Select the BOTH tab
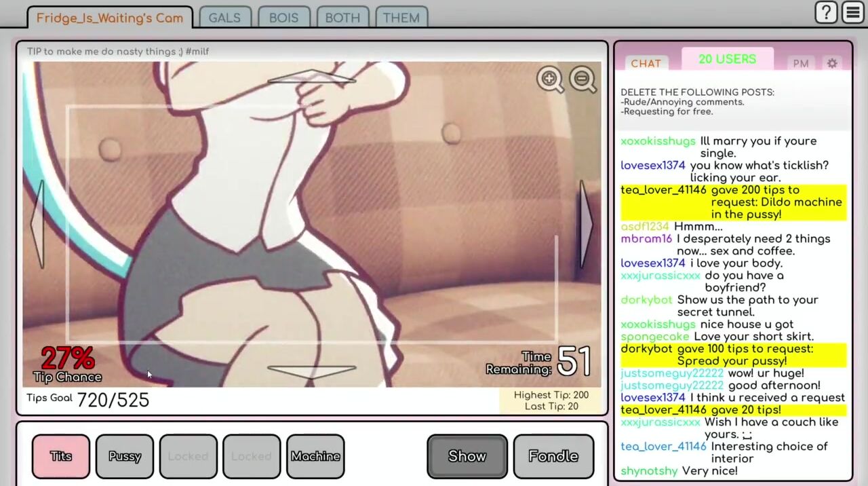This screenshot has width=868, height=486. tap(342, 18)
